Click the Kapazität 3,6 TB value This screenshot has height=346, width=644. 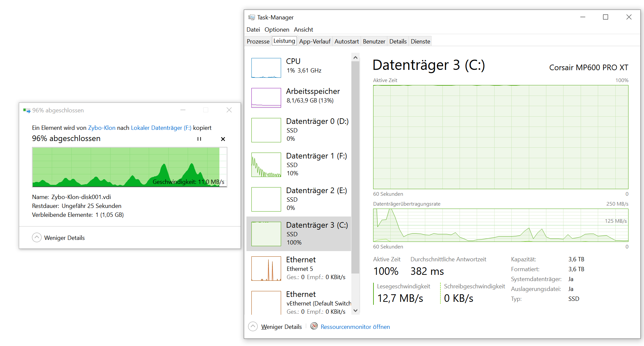pyautogui.click(x=576, y=259)
